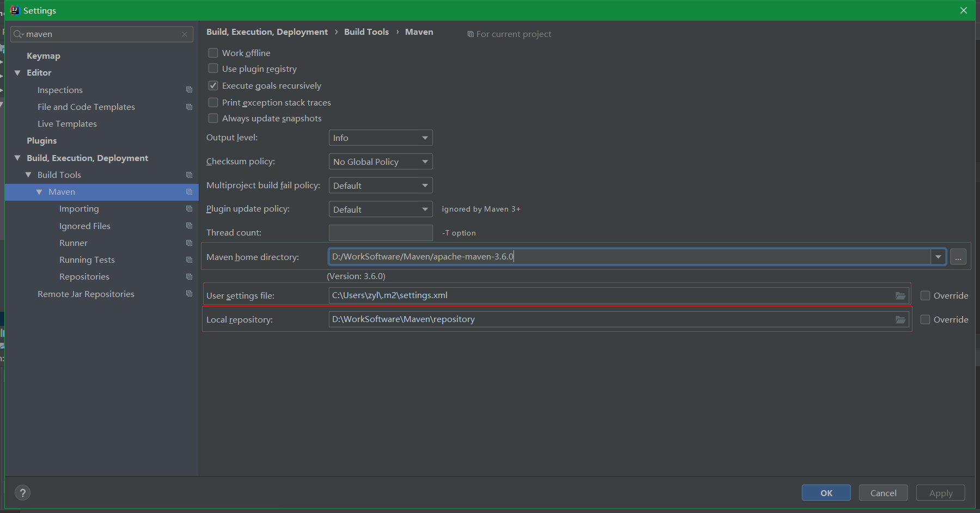Select Keymap in settings tree
The image size is (980, 513).
pyautogui.click(x=44, y=55)
